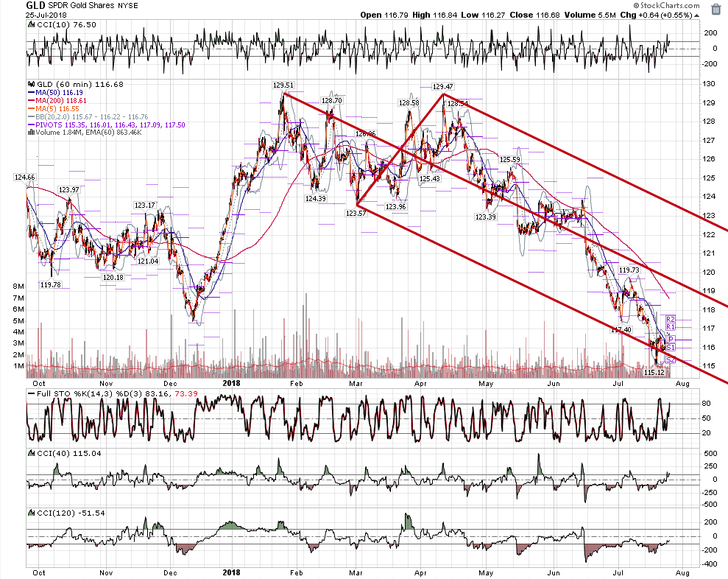Click the Close 116.68 value in header
Image resolution: width=728 pixels, height=579 pixels.
click(535, 15)
